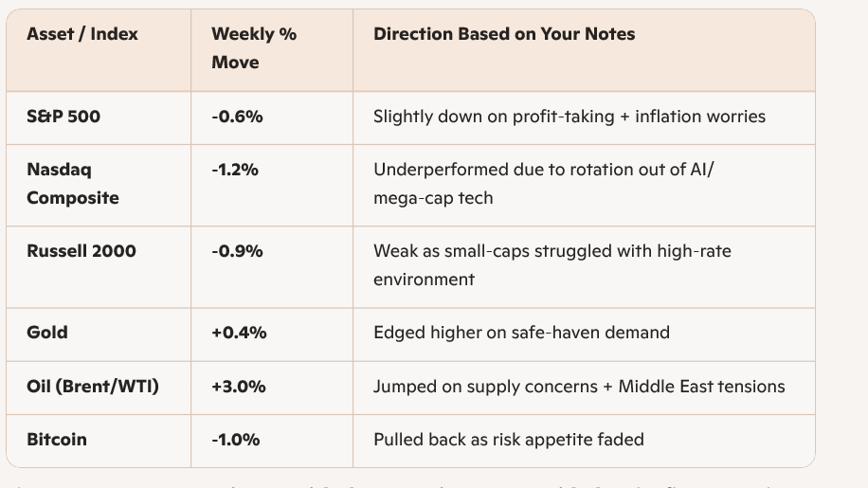Viewport: 868px width, 488px height.
Task: Click the -1.2% weekly move value
Action: pyautogui.click(x=235, y=170)
